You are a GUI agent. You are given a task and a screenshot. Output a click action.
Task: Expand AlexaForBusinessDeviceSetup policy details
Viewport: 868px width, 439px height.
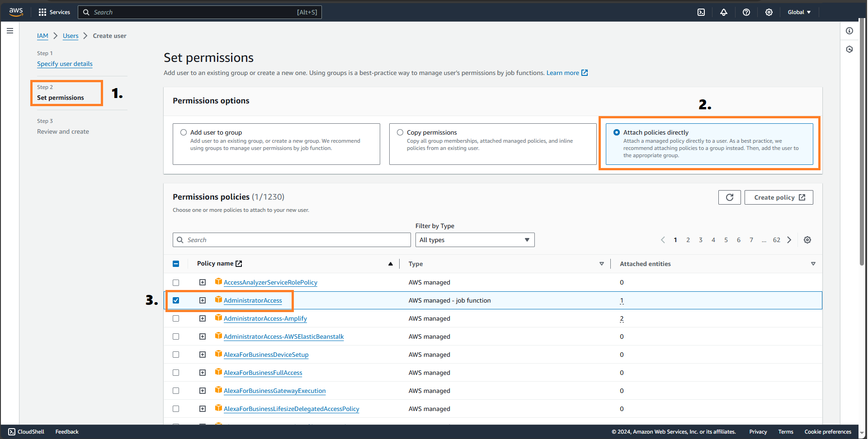(203, 355)
